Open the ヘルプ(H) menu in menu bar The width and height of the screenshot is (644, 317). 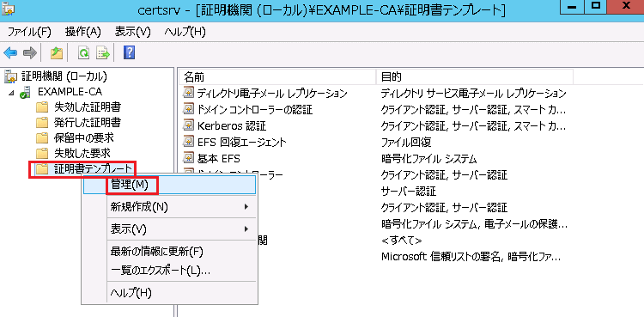pos(185,32)
